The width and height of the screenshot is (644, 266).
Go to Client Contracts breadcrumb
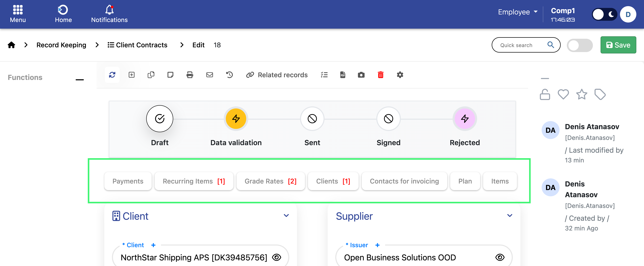pyautogui.click(x=137, y=45)
